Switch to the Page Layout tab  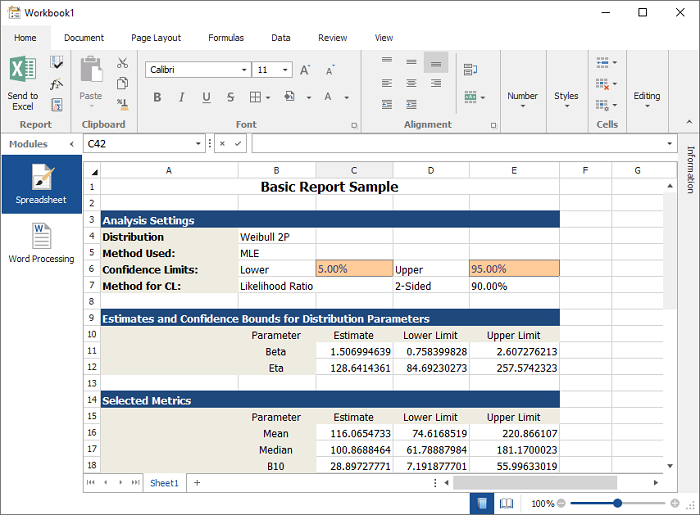156,38
